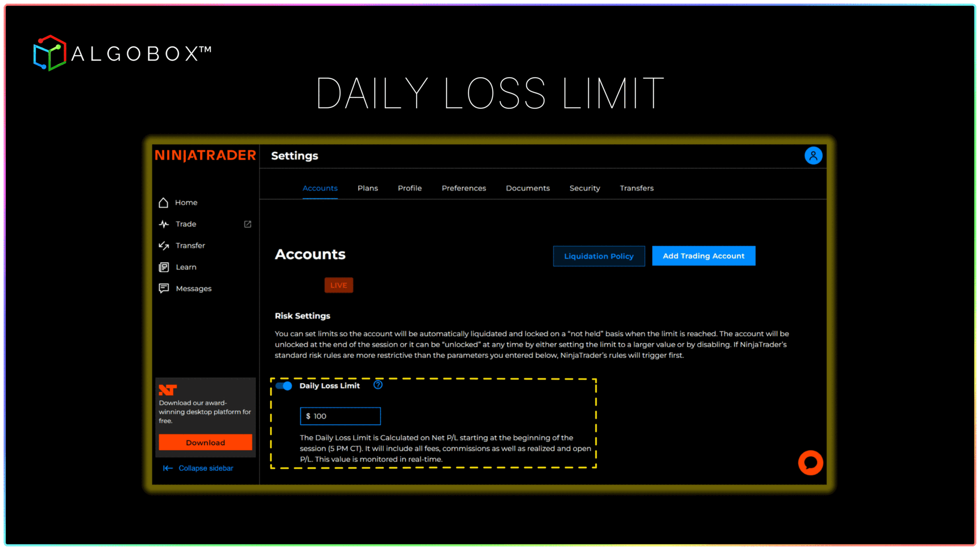Open the Learn section icon
This screenshot has width=980, height=550.
(x=164, y=267)
